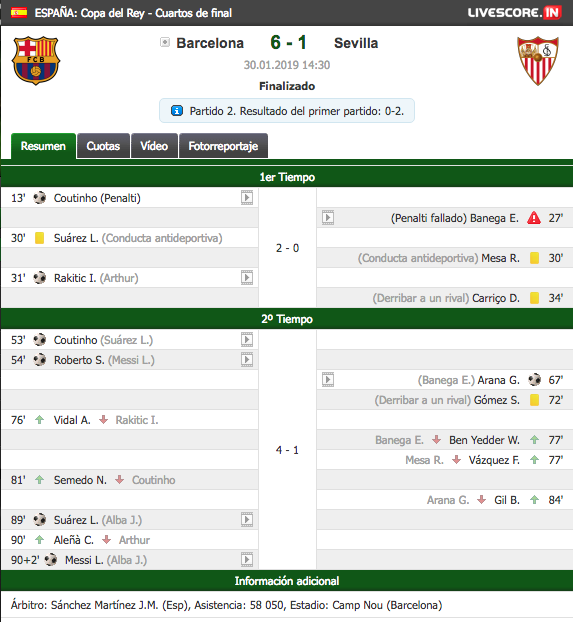Click the Livescore.in logo
573x622 pixels.
tap(515, 13)
